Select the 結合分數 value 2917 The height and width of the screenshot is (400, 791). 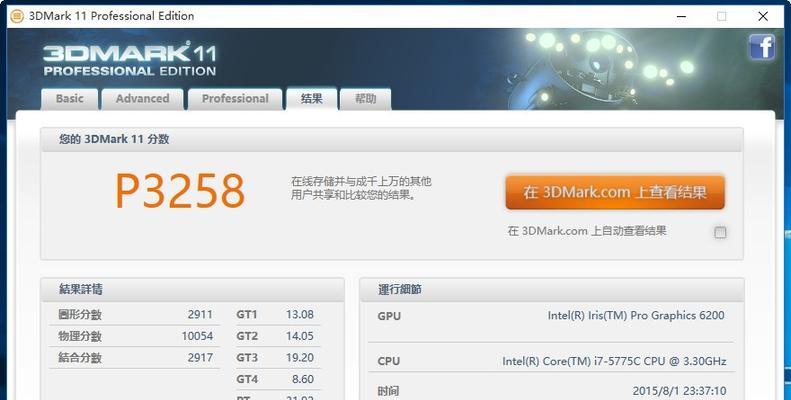(200, 358)
